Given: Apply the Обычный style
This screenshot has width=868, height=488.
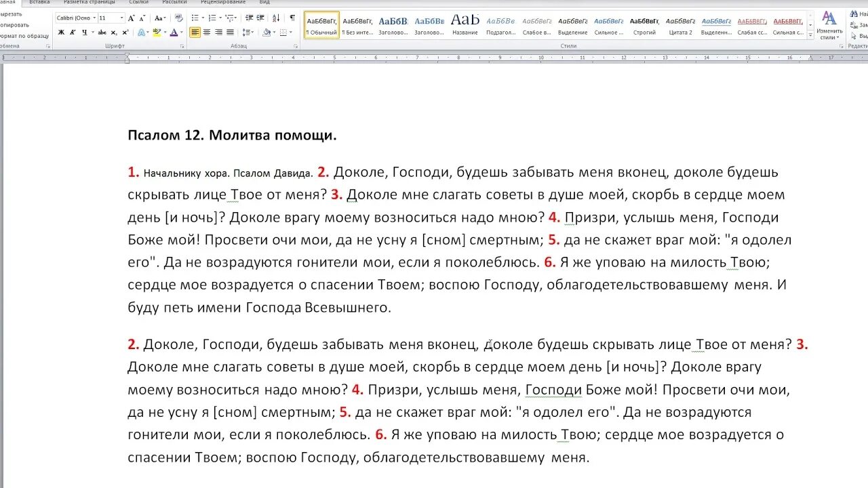Looking at the screenshot, I should 321,25.
